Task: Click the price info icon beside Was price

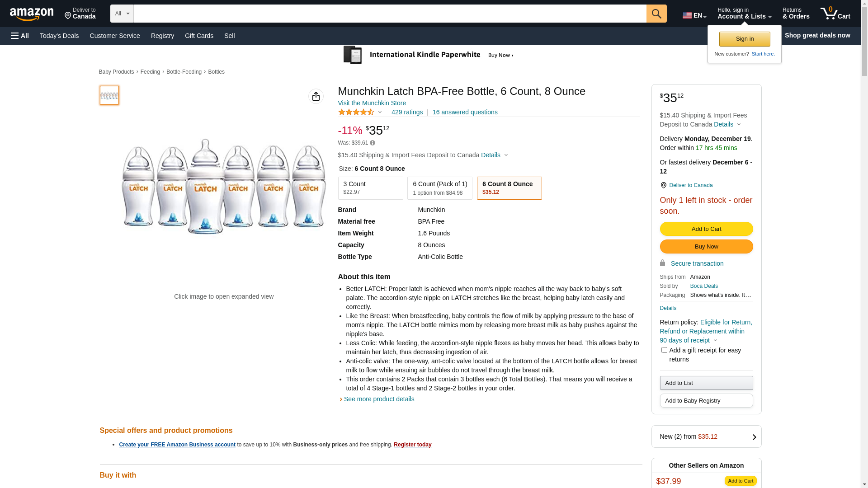Action: pos(373,143)
